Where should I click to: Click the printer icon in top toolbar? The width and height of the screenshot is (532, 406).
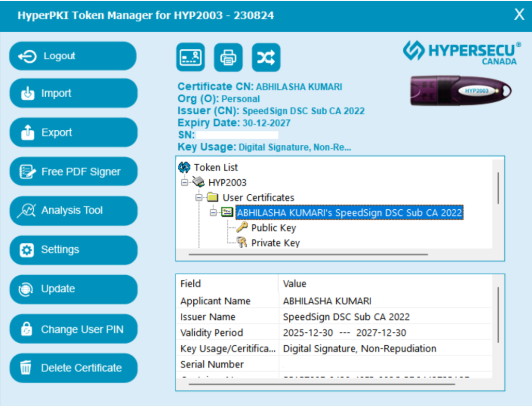228,58
